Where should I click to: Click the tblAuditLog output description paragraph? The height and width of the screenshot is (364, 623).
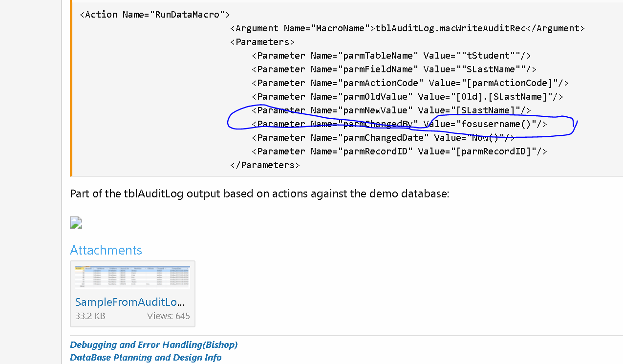pos(259,193)
